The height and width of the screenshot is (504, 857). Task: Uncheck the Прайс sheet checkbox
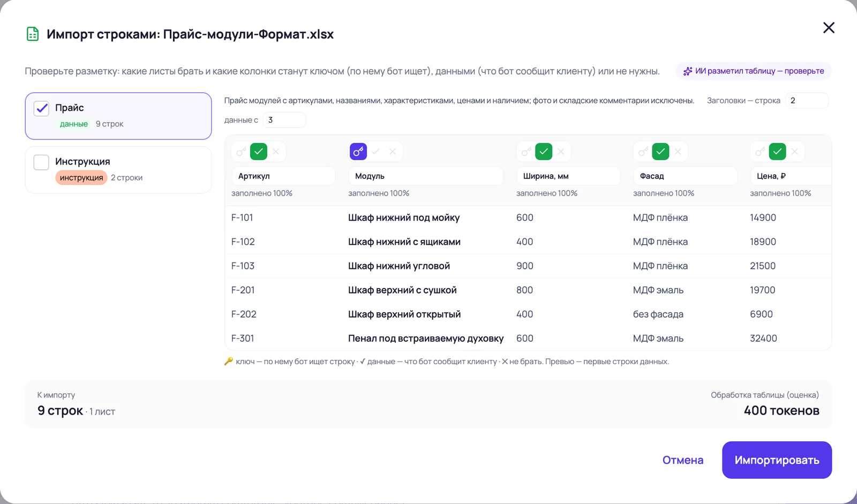coord(42,109)
